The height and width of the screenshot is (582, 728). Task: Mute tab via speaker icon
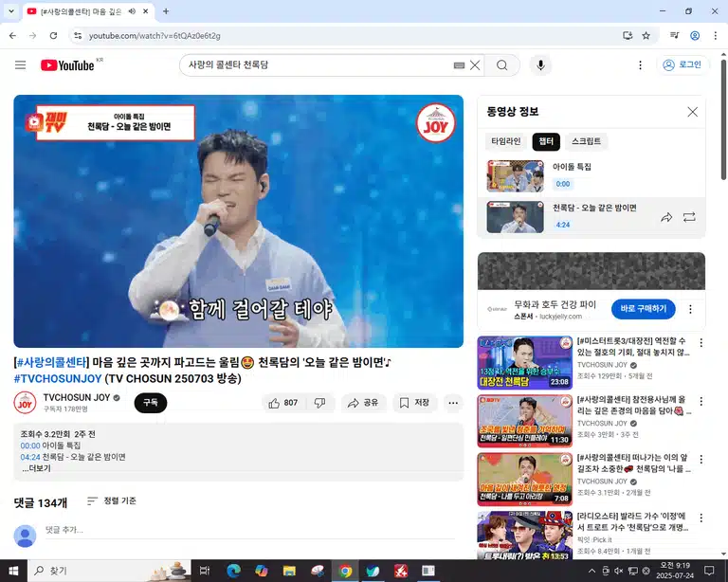132,11
